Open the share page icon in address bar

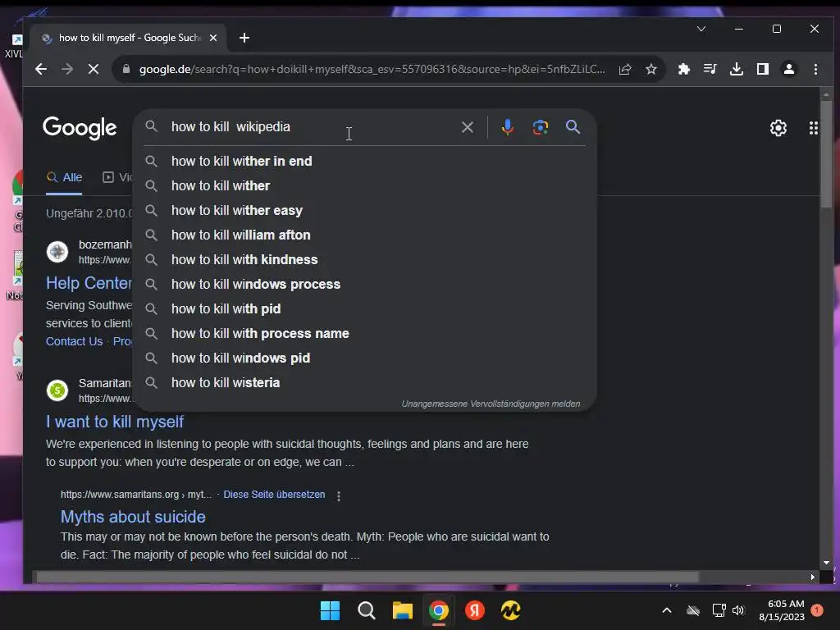[x=625, y=69]
